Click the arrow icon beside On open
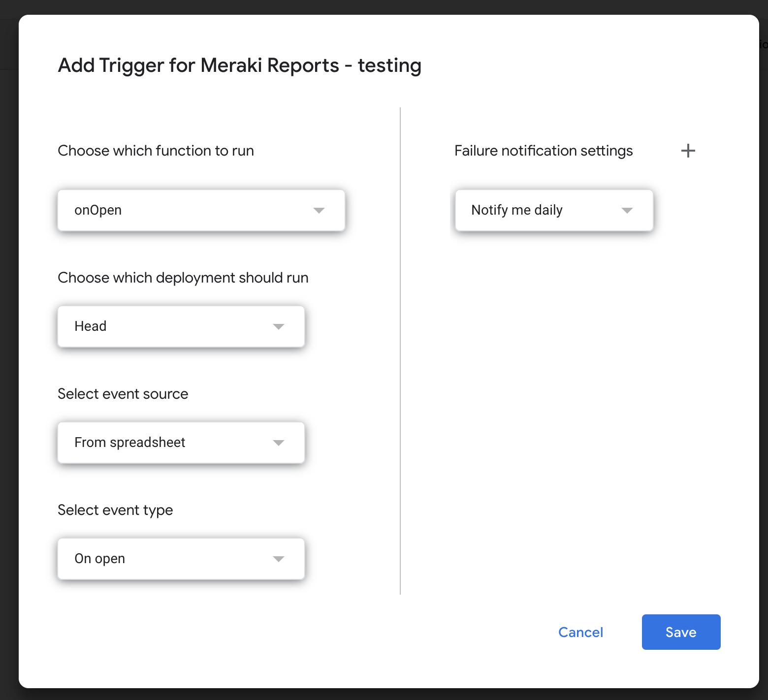The width and height of the screenshot is (768, 700). coord(279,559)
